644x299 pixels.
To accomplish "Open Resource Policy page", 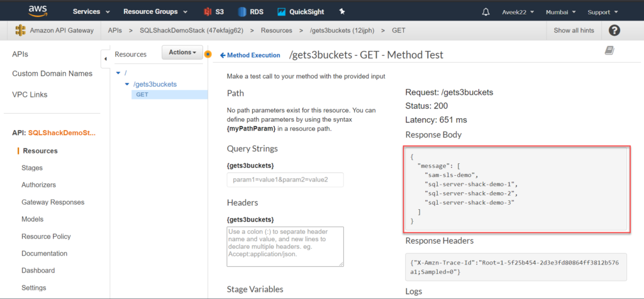I will pyautogui.click(x=46, y=237).
